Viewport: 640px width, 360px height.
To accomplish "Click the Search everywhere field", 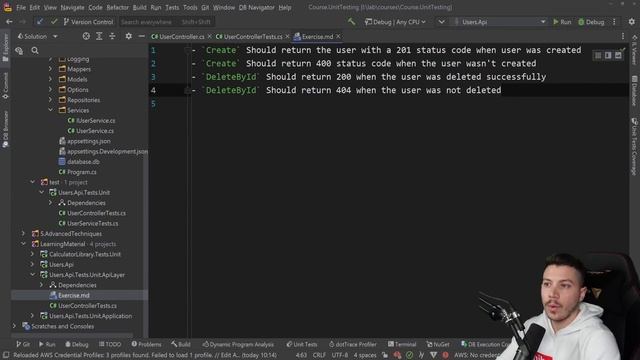I will click(167, 22).
